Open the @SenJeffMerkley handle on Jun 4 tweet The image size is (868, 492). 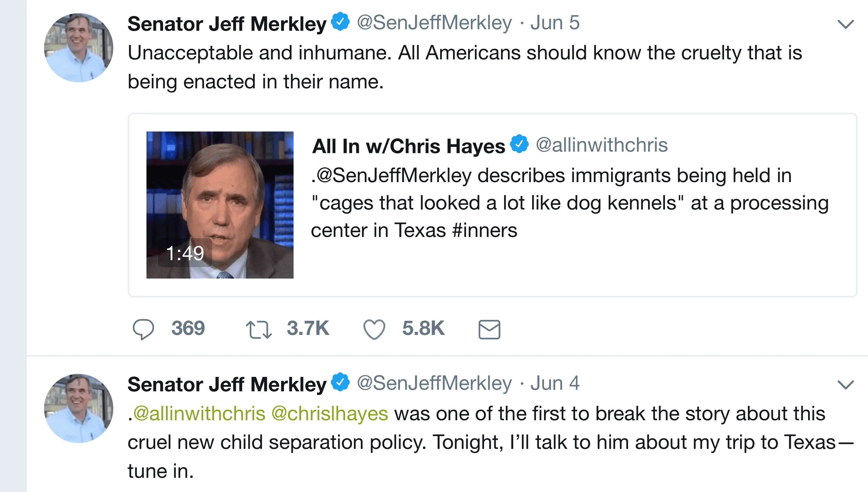[x=434, y=383]
